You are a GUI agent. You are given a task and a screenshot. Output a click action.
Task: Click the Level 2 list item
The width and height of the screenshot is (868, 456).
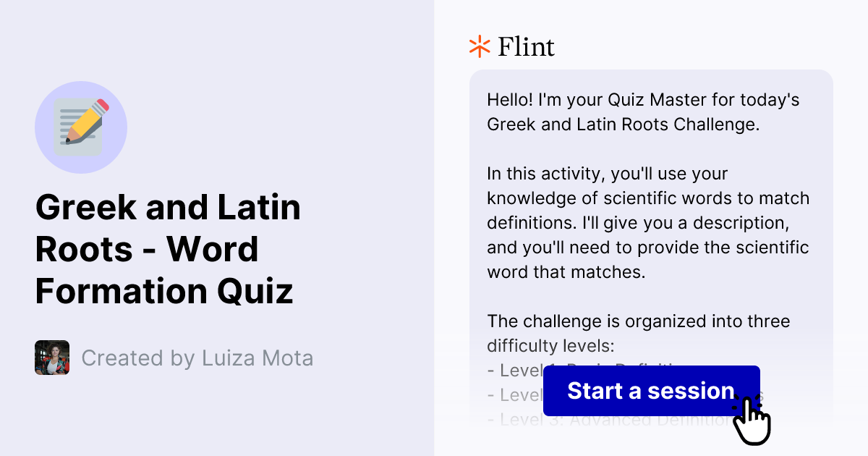[x=514, y=395]
